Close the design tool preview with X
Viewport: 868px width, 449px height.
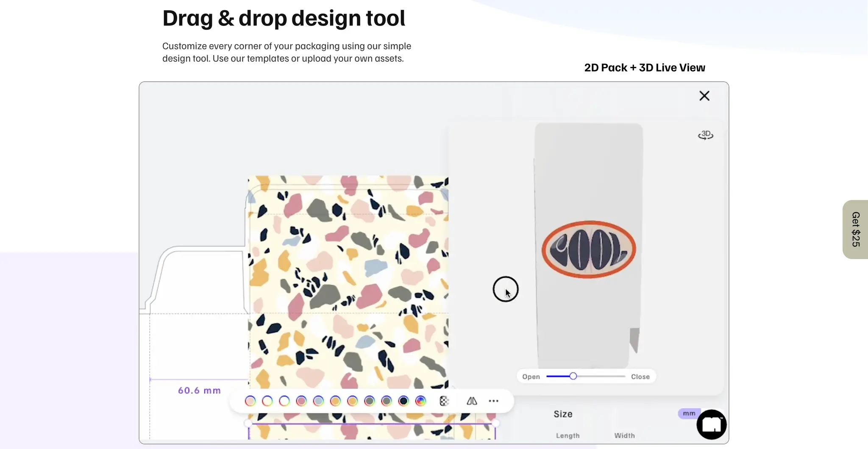tap(704, 96)
